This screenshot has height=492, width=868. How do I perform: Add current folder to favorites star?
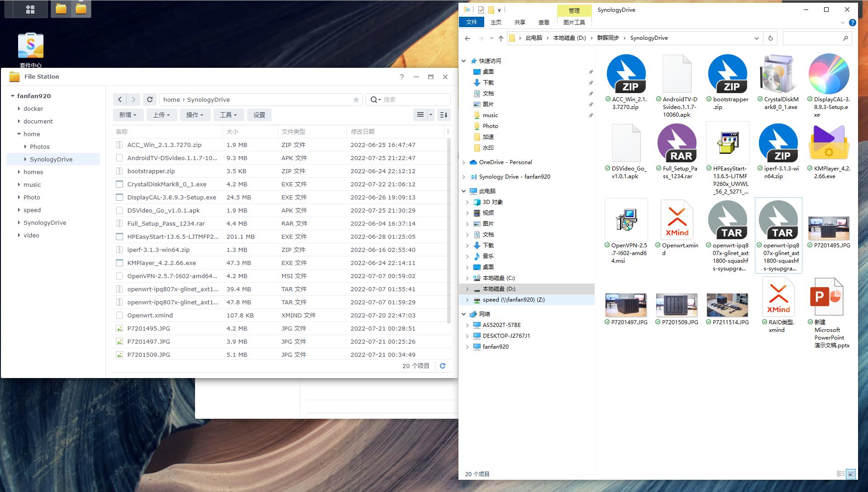(356, 99)
